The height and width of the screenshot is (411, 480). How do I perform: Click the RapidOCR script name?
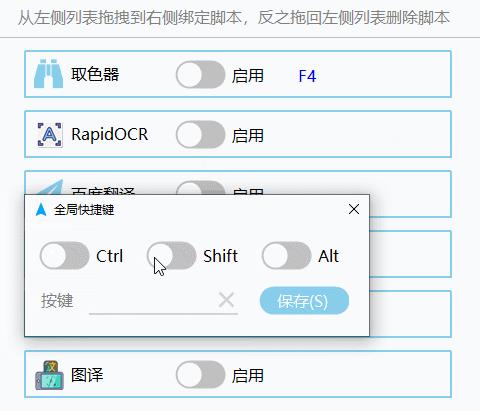click(x=110, y=134)
